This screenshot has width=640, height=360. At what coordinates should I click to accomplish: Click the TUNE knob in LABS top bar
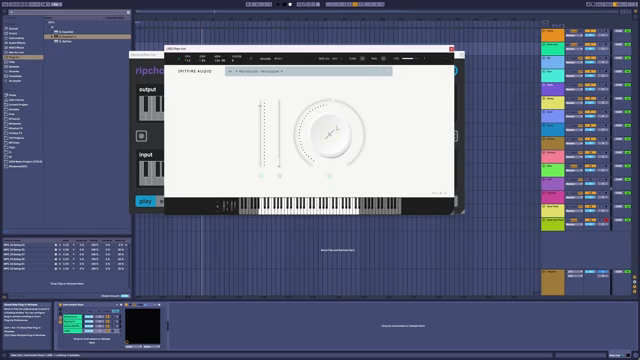tap(362, 59)
